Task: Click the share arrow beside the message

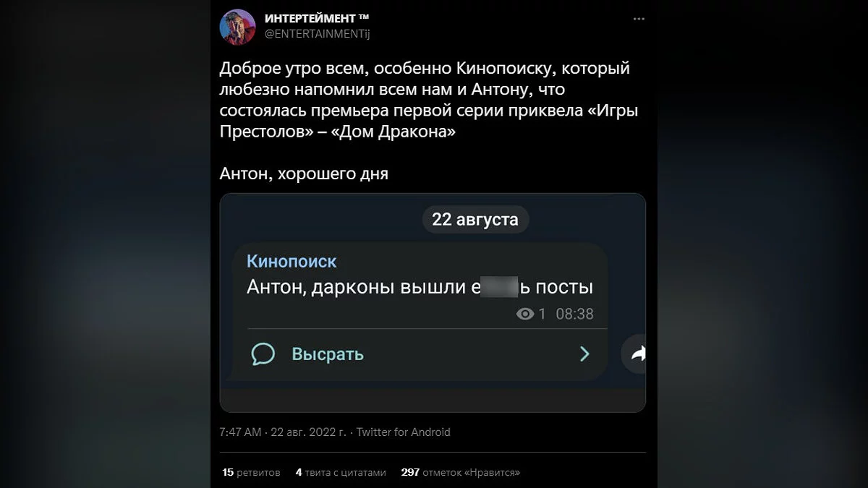Action: coord(637,353)
